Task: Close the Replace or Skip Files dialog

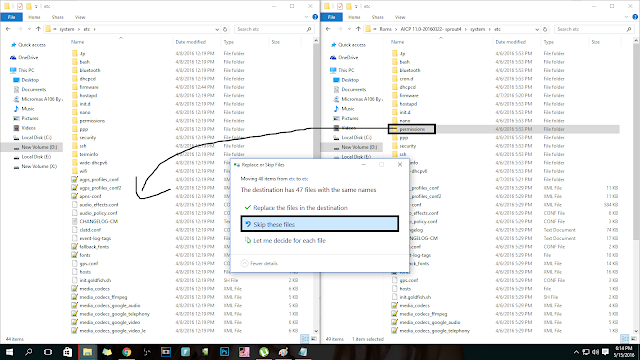Action: [x=400, y=164]
